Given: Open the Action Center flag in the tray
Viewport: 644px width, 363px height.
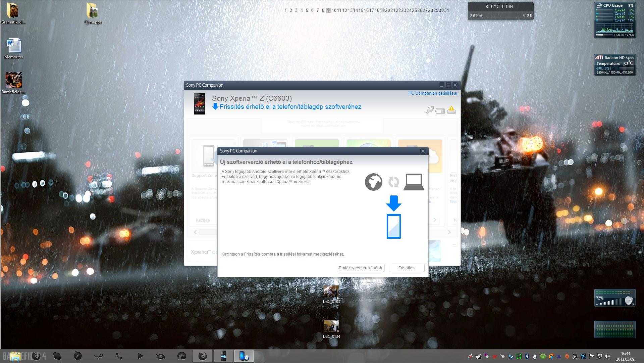Looking at the screenshot, I should [591, 356].
